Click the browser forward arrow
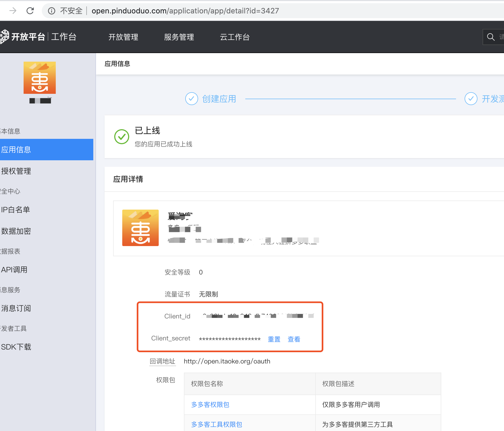This screenshot has height=431, width=504. pyautogui.click(x=13, y=11)
